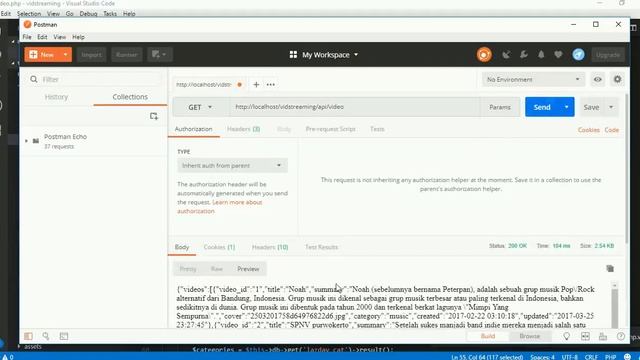Click the environment quick look eye icon

[598, 79]
